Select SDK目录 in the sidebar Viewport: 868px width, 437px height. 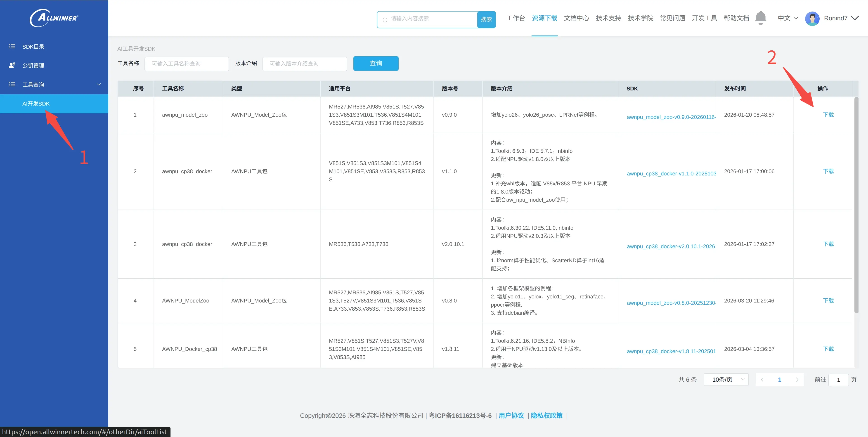54,47
